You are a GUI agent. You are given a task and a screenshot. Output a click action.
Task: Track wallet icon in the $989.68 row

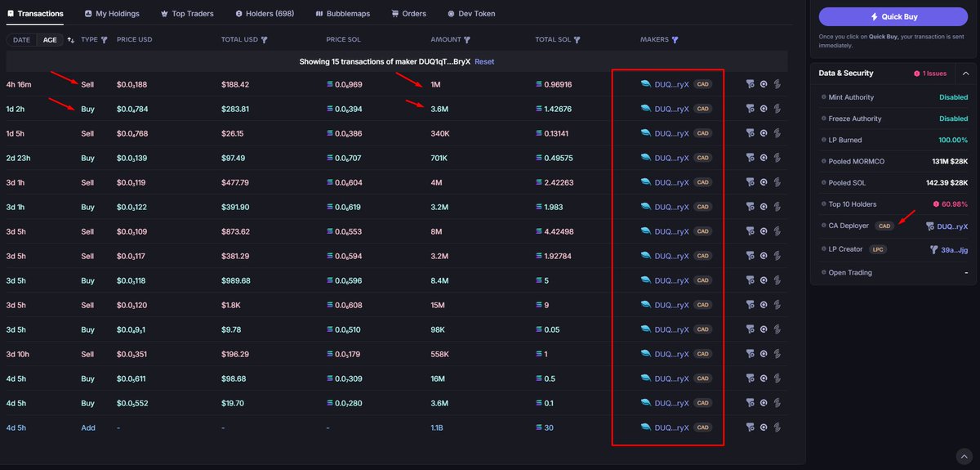tap(764, 280)
